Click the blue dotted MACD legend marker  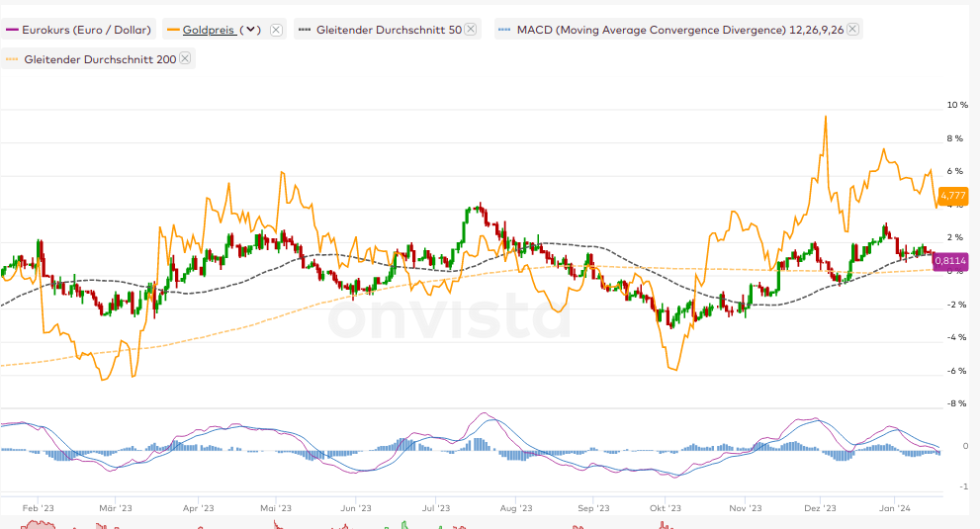(506, 30)
